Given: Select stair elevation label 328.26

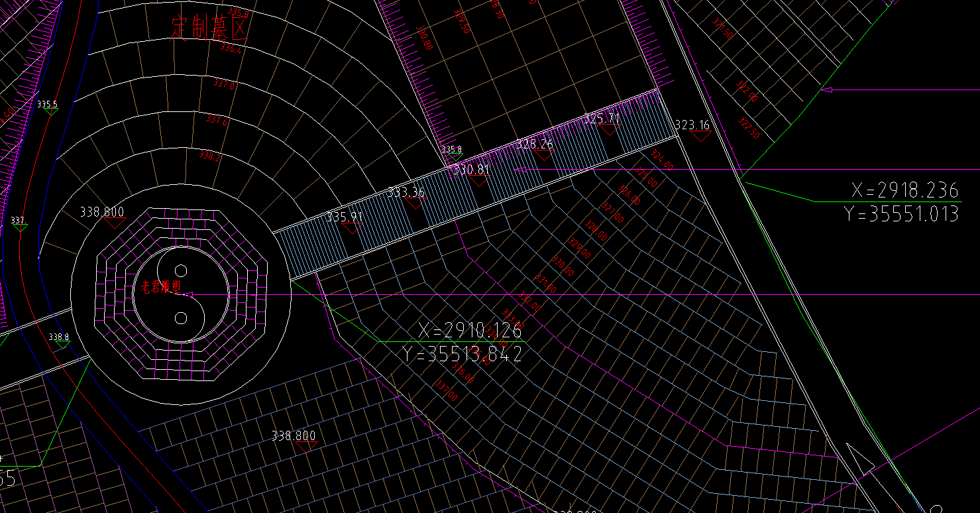Looking at the screenshot, I should pyautogui.click(x=534, y=144).
